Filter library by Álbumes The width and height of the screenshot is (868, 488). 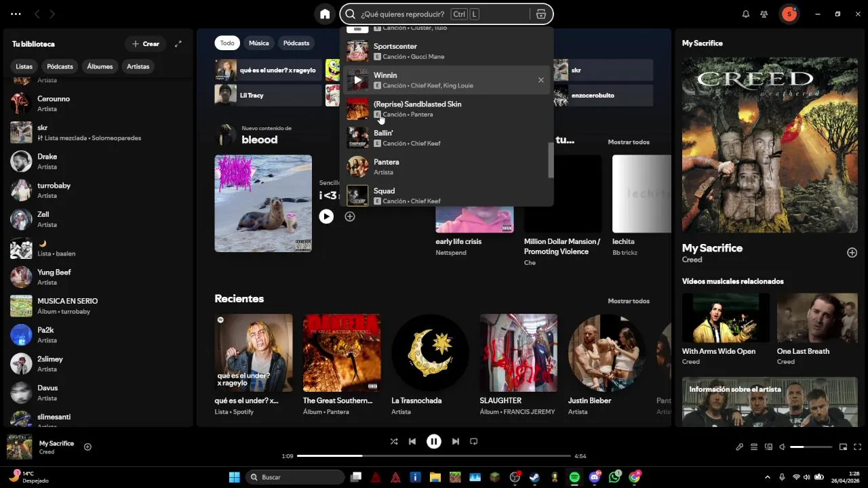100,66
